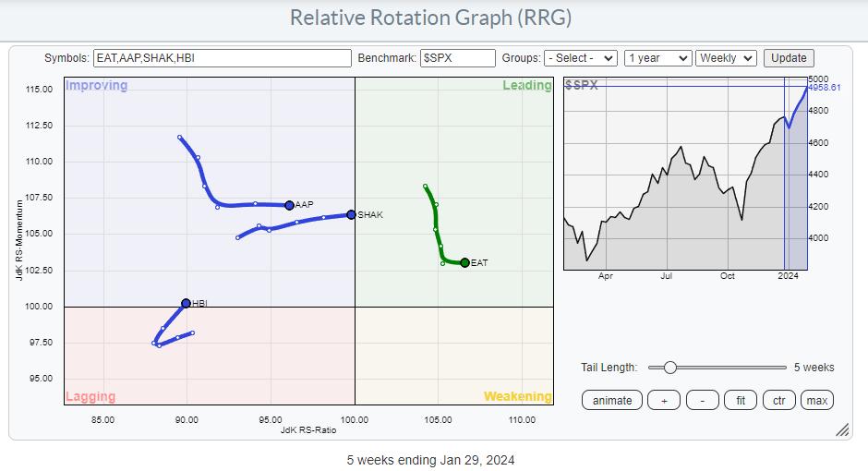Viewport: 868px width, 471px height.
Task: Click the Symbols input field
Action: pyautogui.click(x=222, y=58)
